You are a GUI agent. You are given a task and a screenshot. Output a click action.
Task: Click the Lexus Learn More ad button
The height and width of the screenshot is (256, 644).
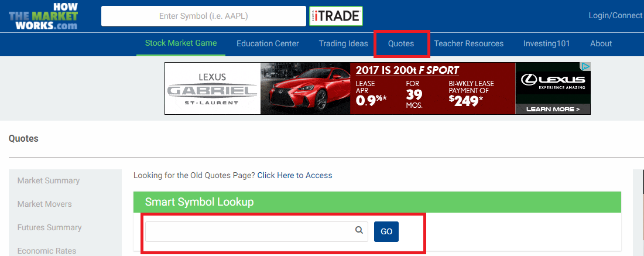click(x=553, y=110)
